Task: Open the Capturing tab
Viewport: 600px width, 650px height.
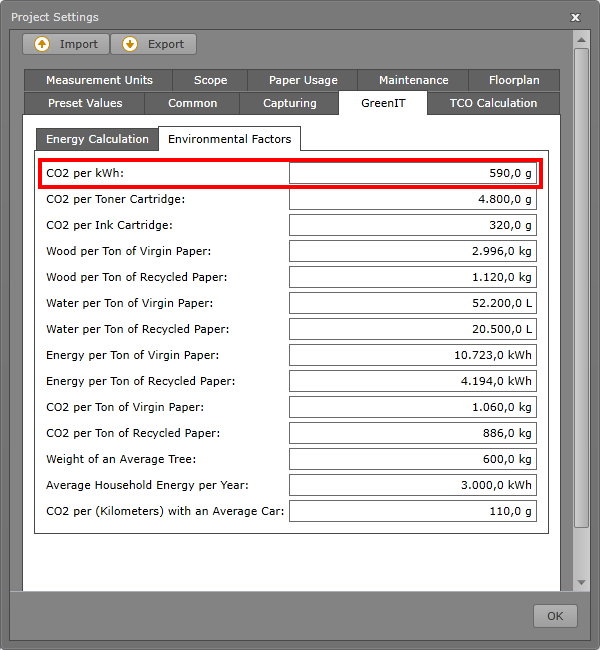Action: pos(289,103)
